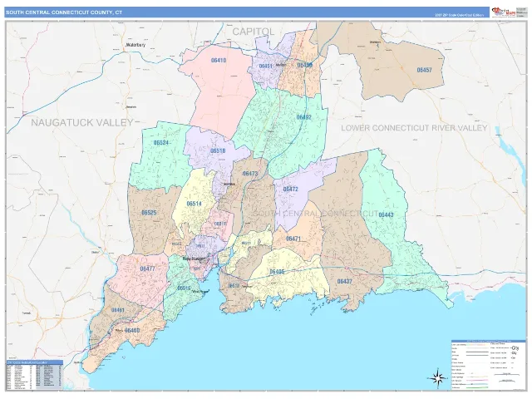This screenshot has width=532, height=399.
Task: Select ZIP code 06471 label
Action: [293, 239]
